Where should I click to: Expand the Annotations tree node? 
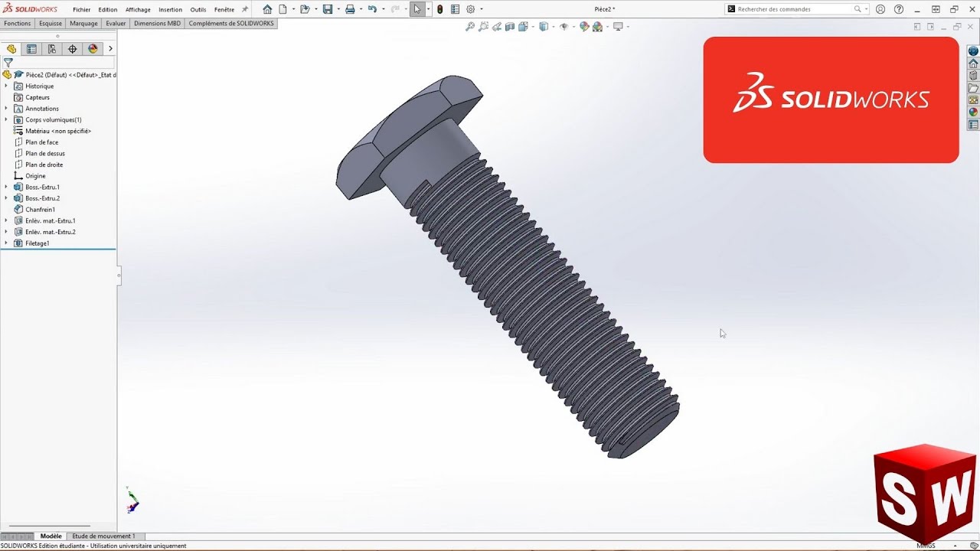6,109
